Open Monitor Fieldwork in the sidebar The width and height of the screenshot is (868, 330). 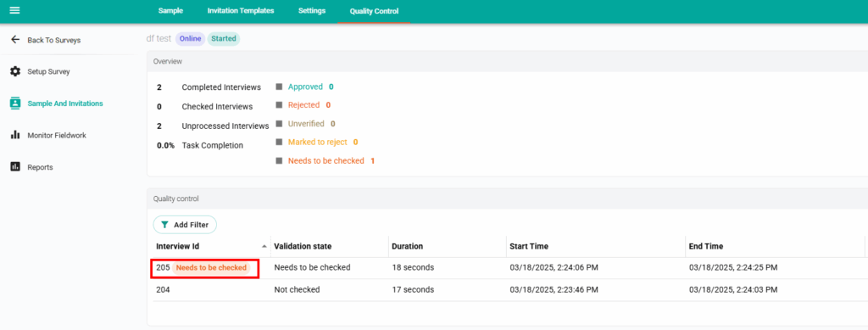(x=57, y=135)
